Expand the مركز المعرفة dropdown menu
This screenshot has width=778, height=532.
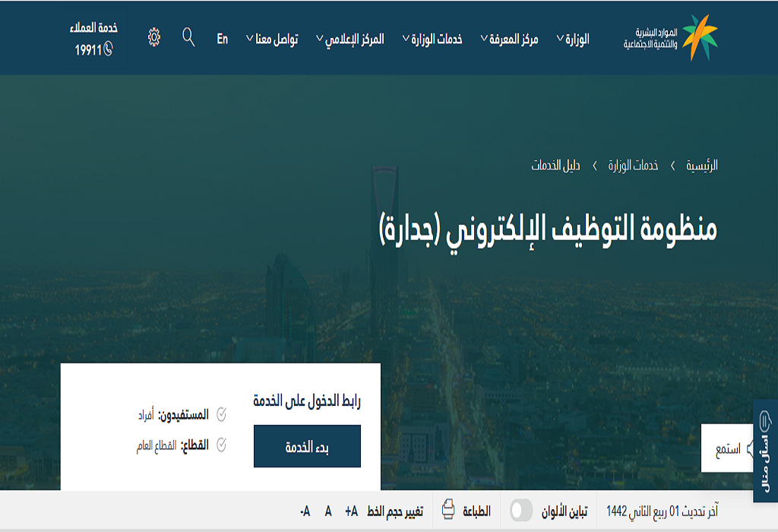pos(510,39)
